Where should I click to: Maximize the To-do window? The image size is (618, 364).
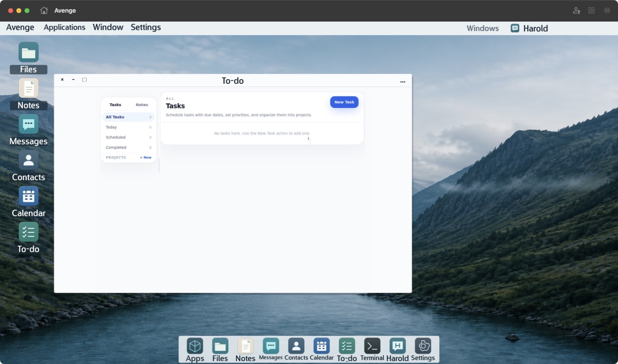tap(84, 80)
